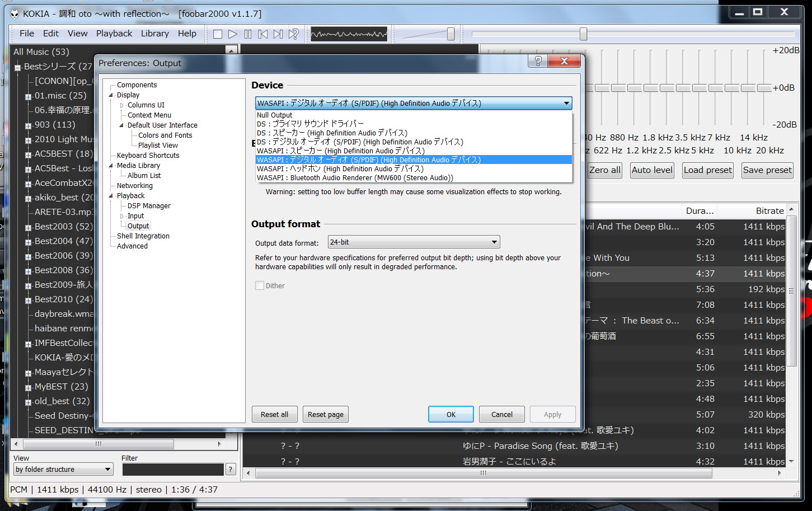Click the Load preset button

708,170
